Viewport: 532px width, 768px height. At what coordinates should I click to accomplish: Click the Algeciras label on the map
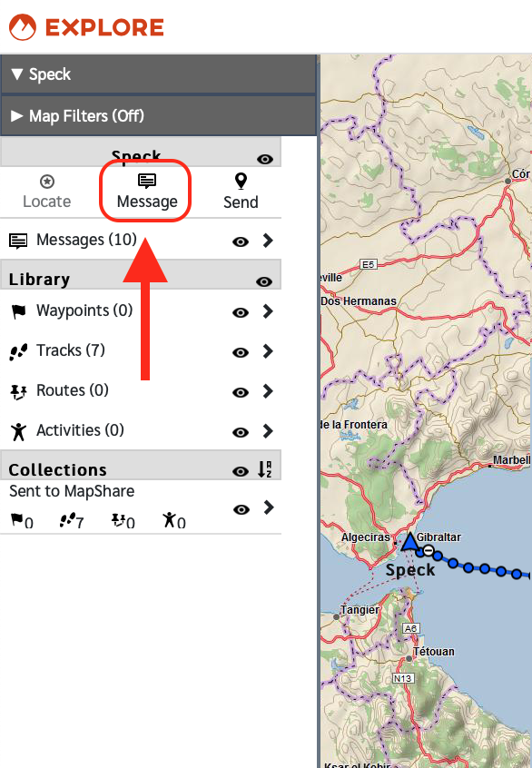pos(366,537)
